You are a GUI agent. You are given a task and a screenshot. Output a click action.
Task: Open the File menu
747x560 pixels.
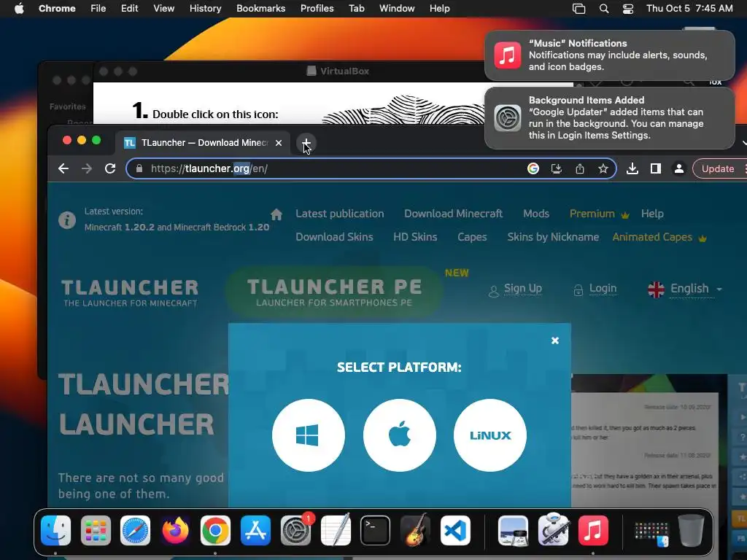click(x=98, y=9)
